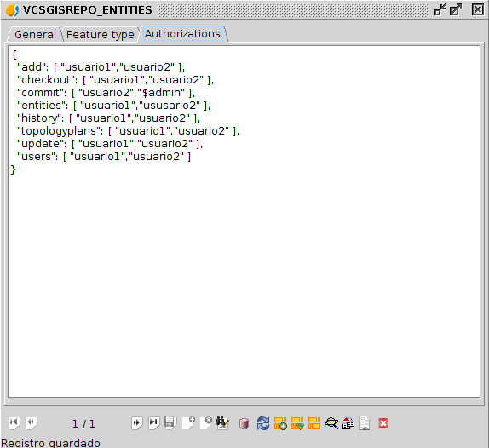Go to the next record
The width and height of the screenshot is (489, 448).
[x=137, y=423]
